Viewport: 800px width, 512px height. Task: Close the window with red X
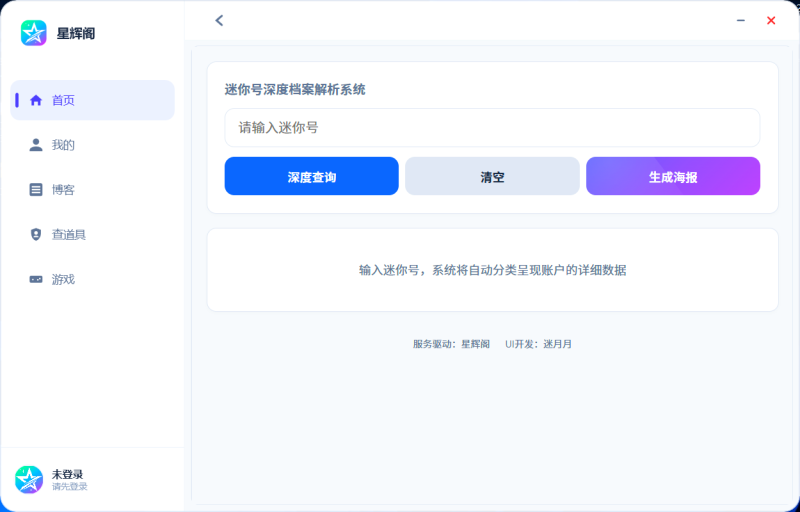coord(771,20)
